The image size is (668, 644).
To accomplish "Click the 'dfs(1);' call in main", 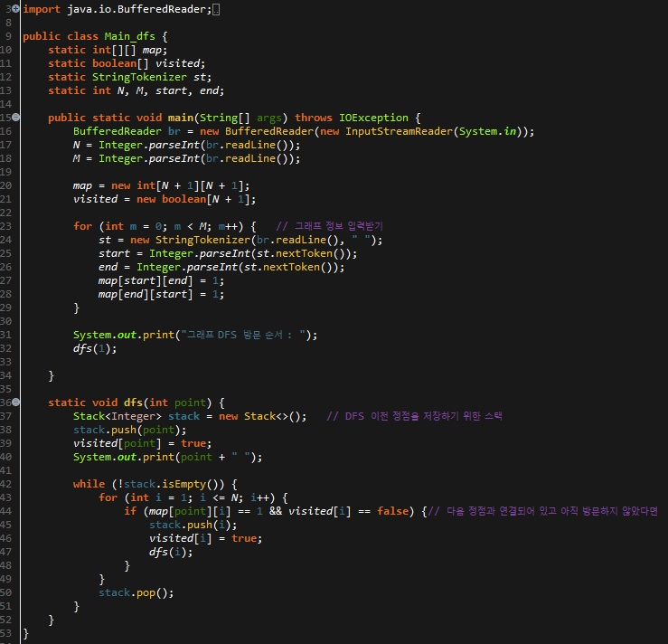I will (95, 348).
